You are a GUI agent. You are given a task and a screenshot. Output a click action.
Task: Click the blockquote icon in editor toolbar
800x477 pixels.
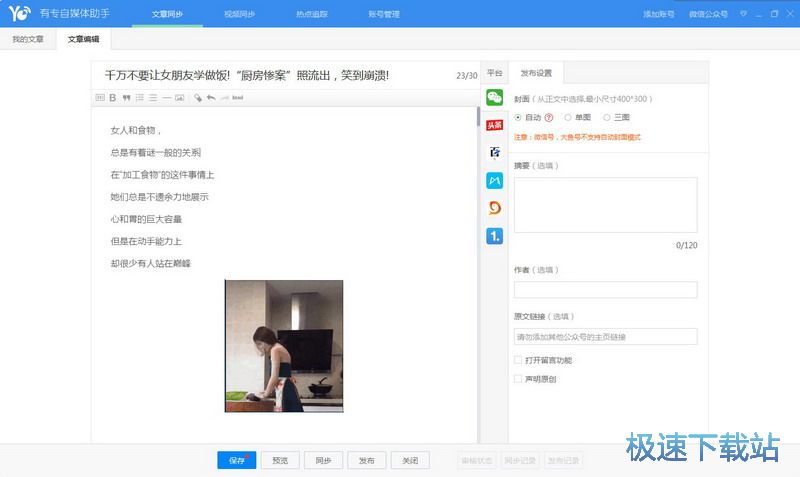[x=126, y=98]
